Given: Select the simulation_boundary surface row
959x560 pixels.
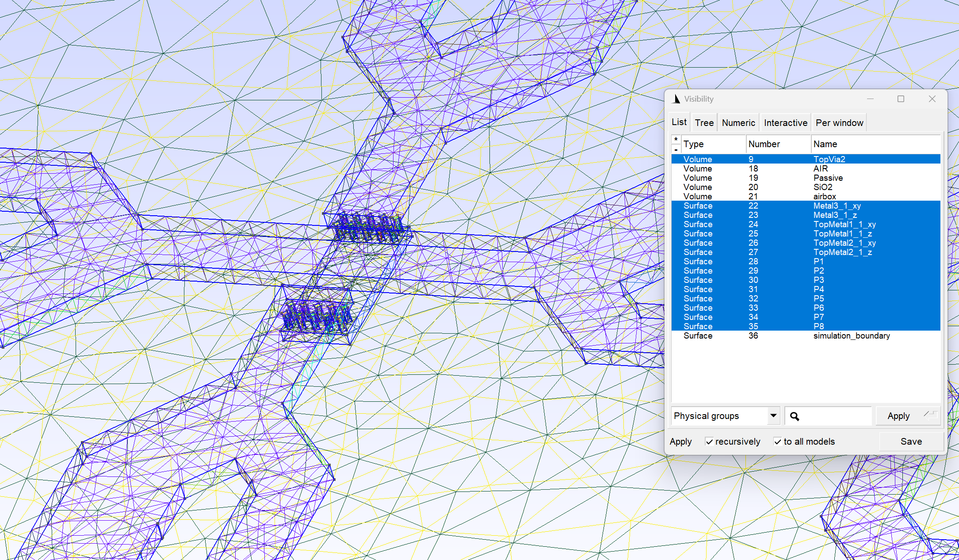Looking at the screenshot, I should tap(806, 335).
